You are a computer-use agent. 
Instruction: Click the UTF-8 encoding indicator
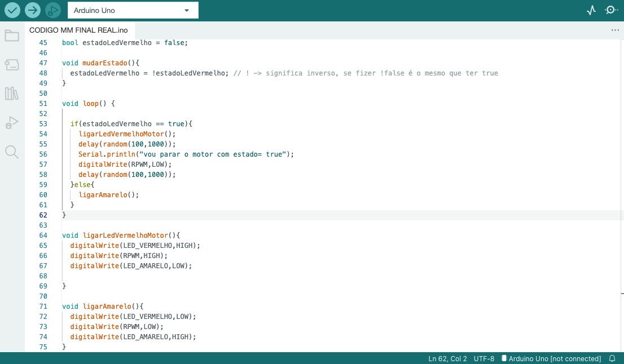484,358
